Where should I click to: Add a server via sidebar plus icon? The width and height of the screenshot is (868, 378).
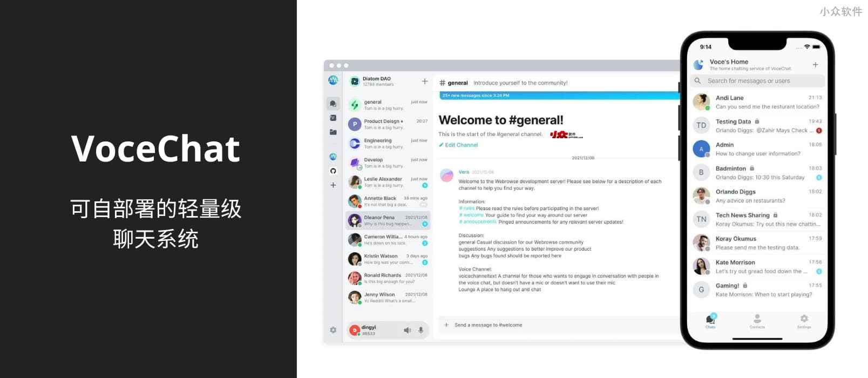tap(333, 185)
